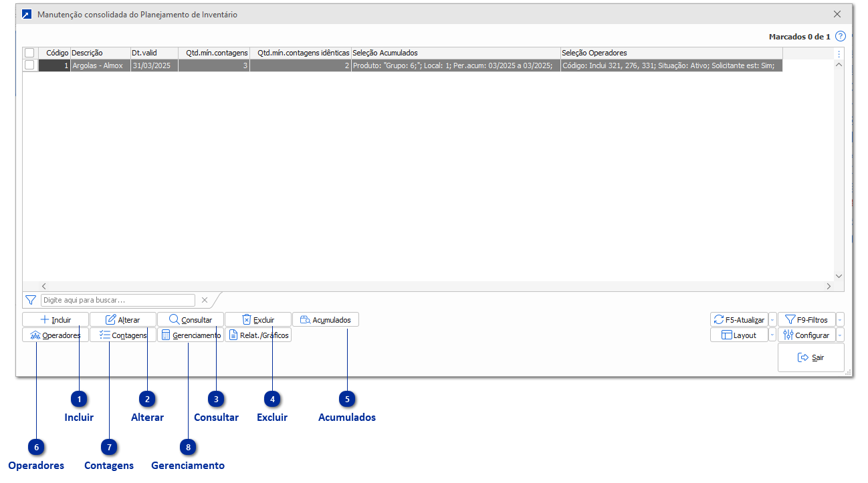Clear the search field with the X
The image size is (868, 483).
pos(205,300)
